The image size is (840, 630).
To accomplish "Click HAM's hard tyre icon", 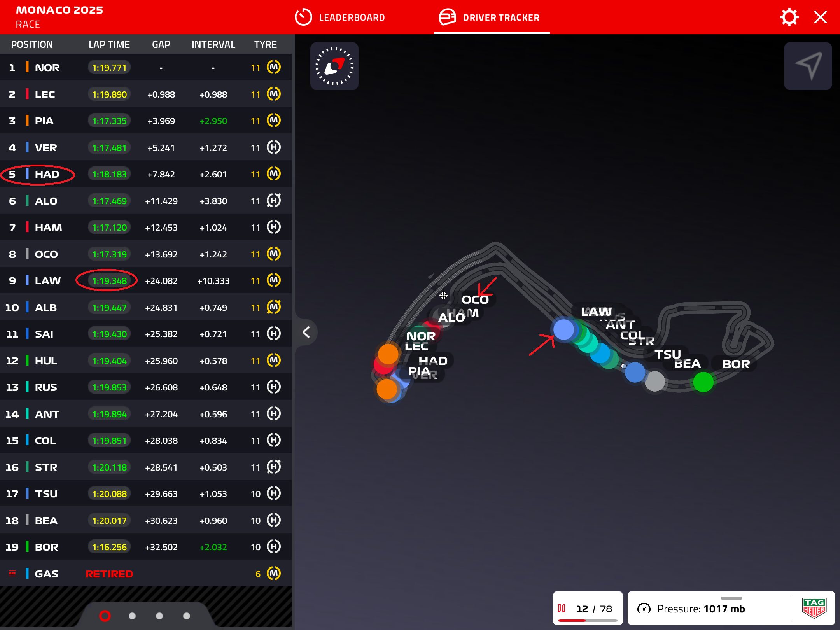I will [x=274, y=227].
